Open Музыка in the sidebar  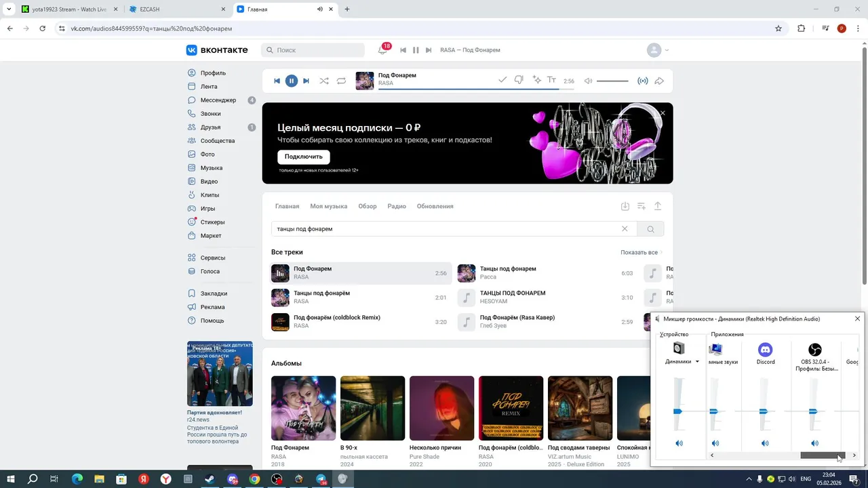pyautogui.click(x=211, y=167)
